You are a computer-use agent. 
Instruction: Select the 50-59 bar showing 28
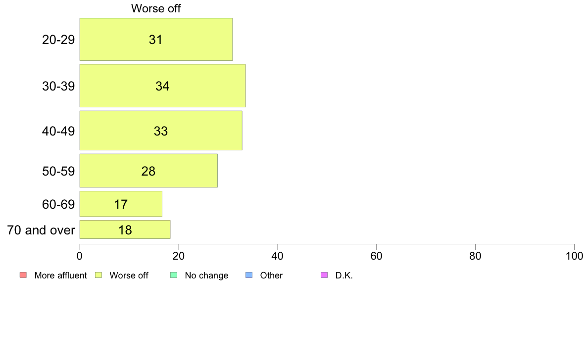coord(148,171)
